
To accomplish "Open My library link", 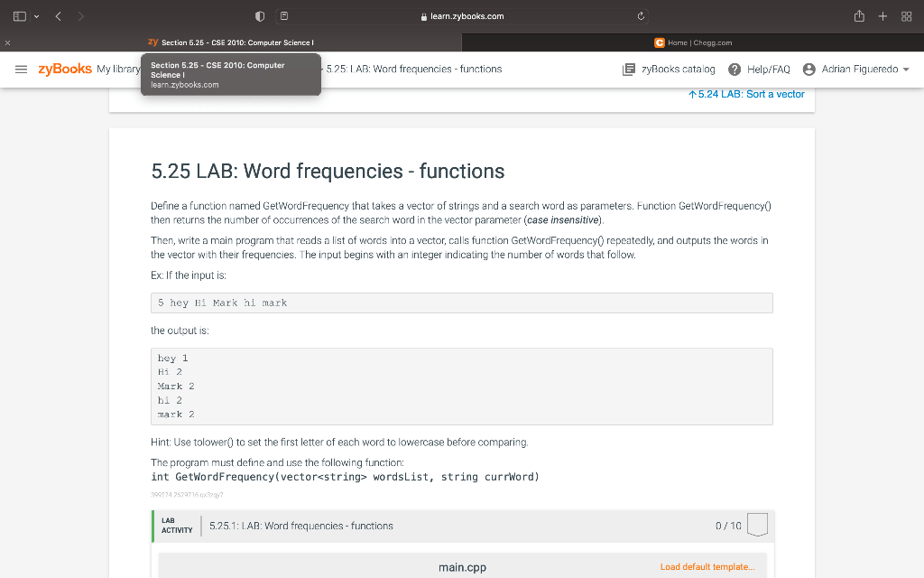I will (x=118, y=69).
